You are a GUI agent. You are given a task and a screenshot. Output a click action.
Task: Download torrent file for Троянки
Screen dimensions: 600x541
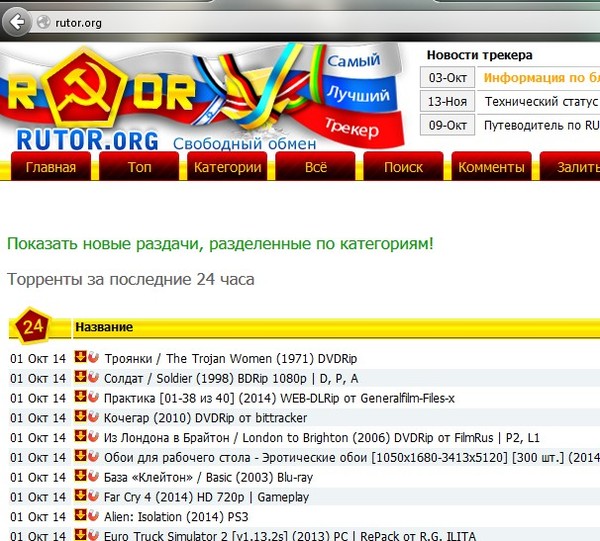80,357
